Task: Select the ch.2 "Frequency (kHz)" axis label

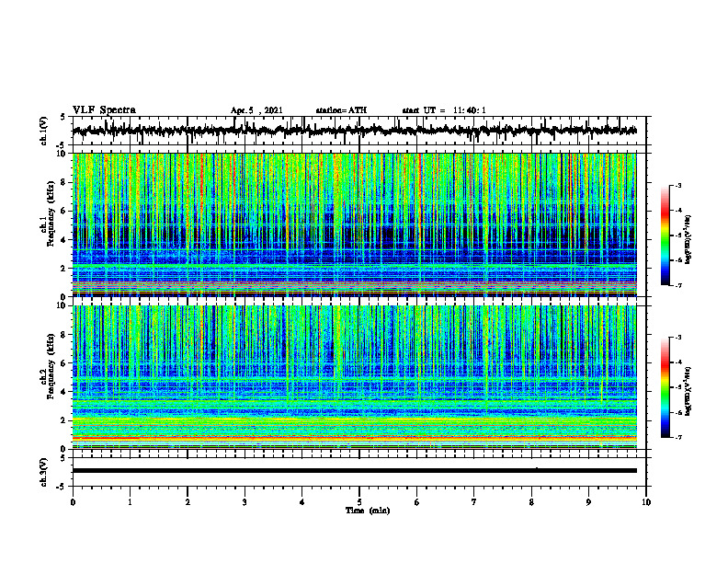Action: pyautogui.click(x=51, y=366)
